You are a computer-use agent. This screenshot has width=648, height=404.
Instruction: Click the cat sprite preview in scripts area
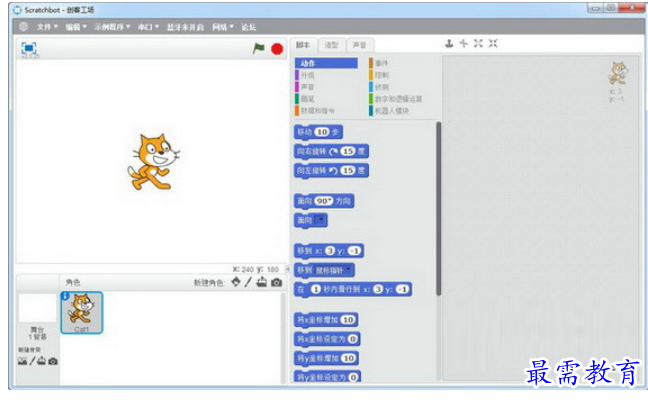pyautogui.click(x=618, y=73)
